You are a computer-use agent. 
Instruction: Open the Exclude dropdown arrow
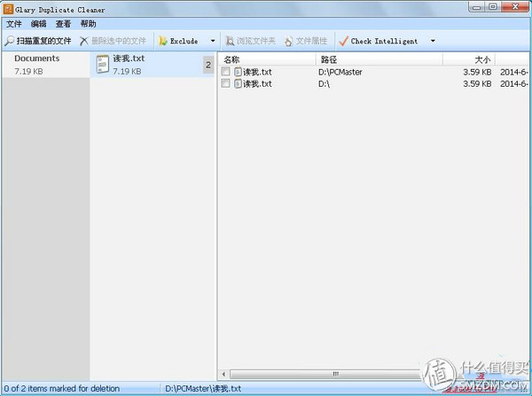point(213,41)
